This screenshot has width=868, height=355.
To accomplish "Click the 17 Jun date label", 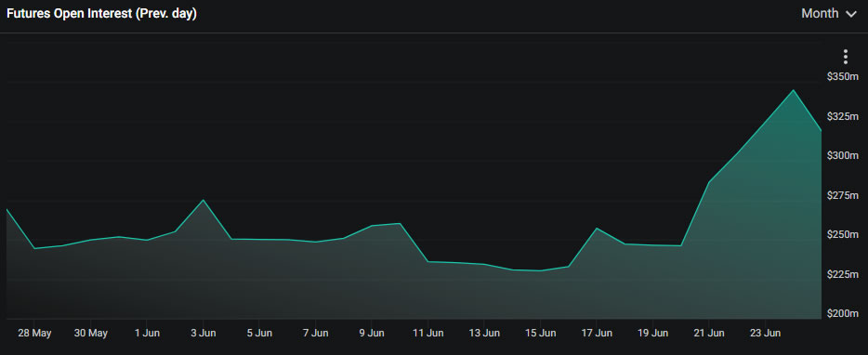I will coord(597,333).
